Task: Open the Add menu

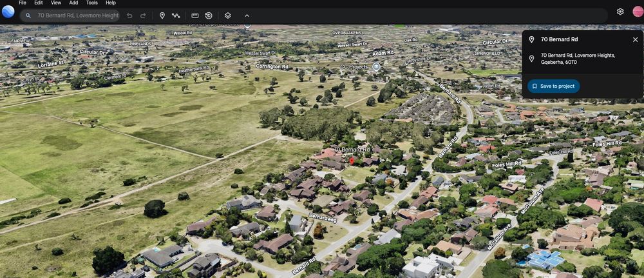Action: pos(73,3)
